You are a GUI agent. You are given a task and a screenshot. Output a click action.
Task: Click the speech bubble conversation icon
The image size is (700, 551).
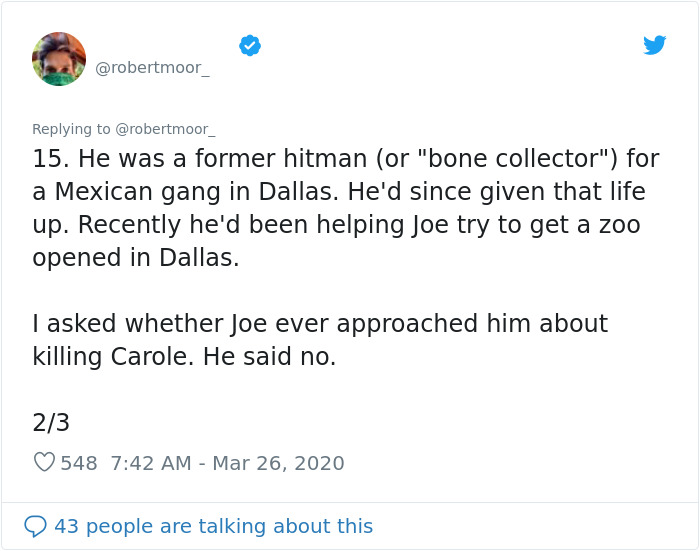pyautogui.click(x=35, y=526)
